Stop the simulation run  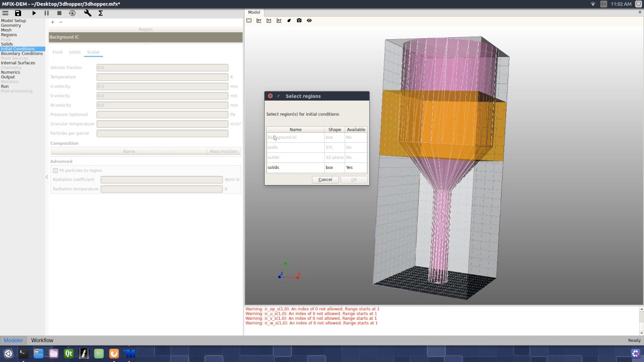click(x=59, y=13)
